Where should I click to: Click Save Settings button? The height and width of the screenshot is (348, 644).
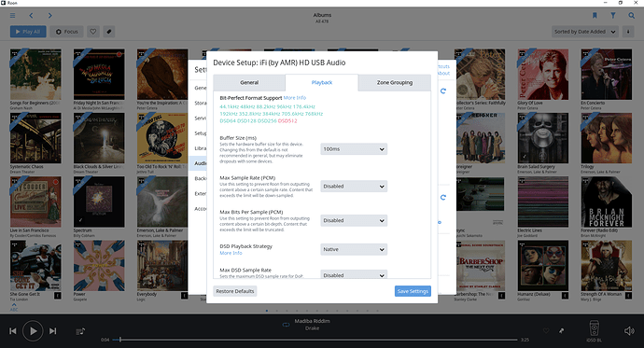coord(413,291)
